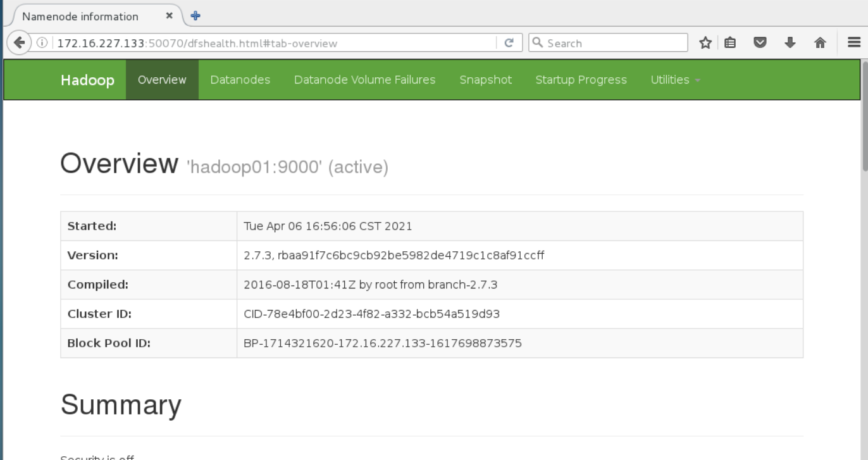Click the Hadoop brand link
Viewport: 868px width, 460px height.
[87, 80]
